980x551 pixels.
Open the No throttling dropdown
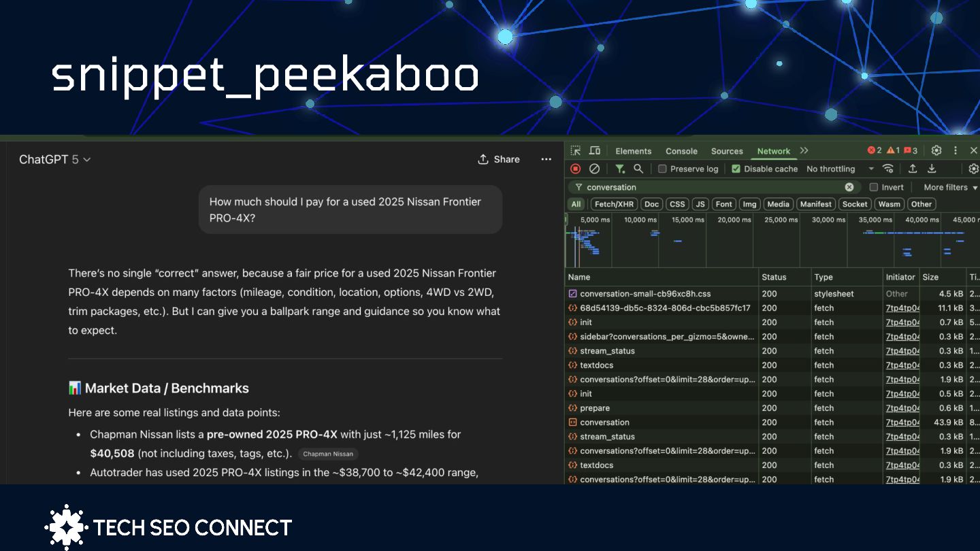tap(840, 169)
